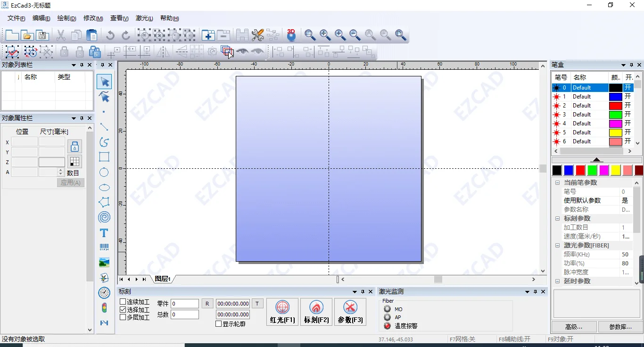Open a file using the folder icon
This screenshot has height=347, width=644.
click(27, 35)
